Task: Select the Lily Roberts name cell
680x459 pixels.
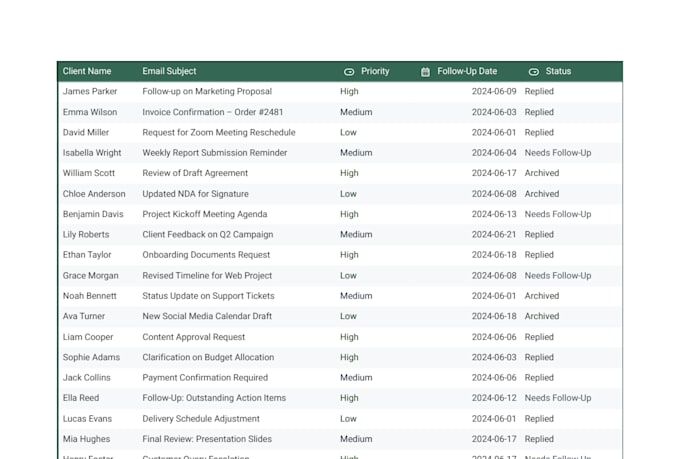Action: pyautogui.click(x=86, y=235)
